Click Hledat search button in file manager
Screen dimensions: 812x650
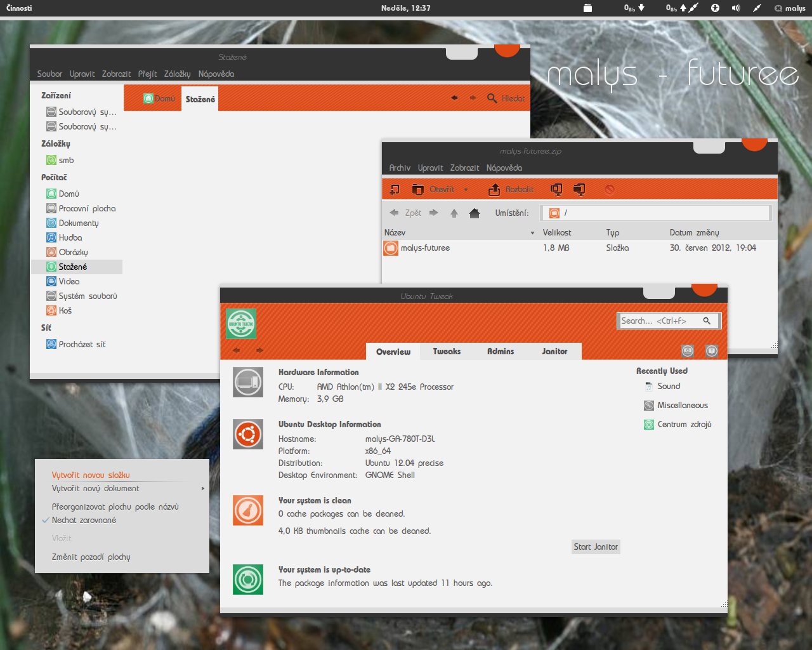tap(506, 98)
